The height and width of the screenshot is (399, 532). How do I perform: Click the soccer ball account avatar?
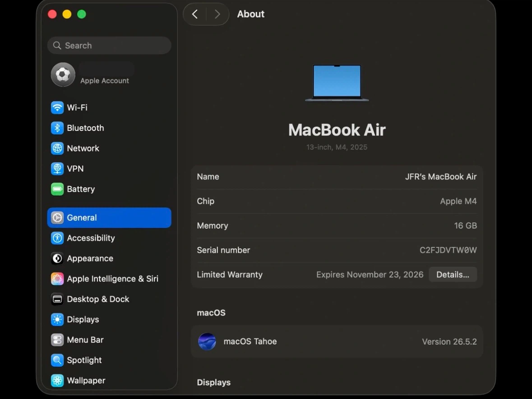point(63,74)
